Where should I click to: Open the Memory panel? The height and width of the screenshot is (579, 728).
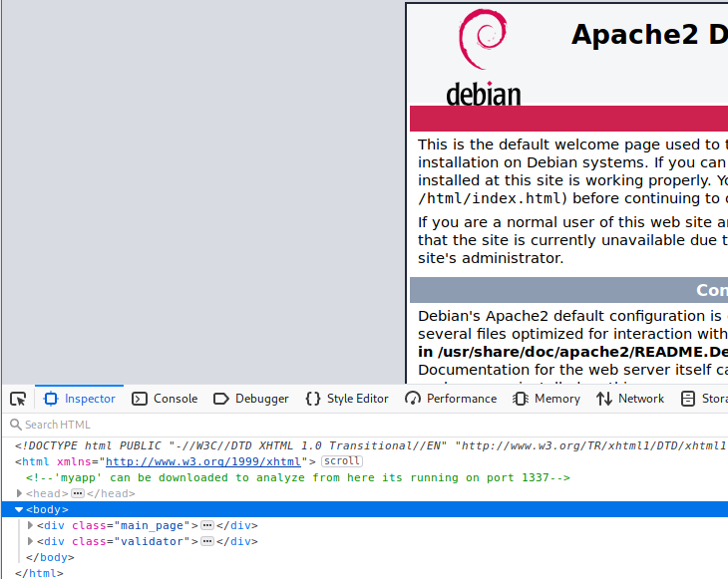546,399
